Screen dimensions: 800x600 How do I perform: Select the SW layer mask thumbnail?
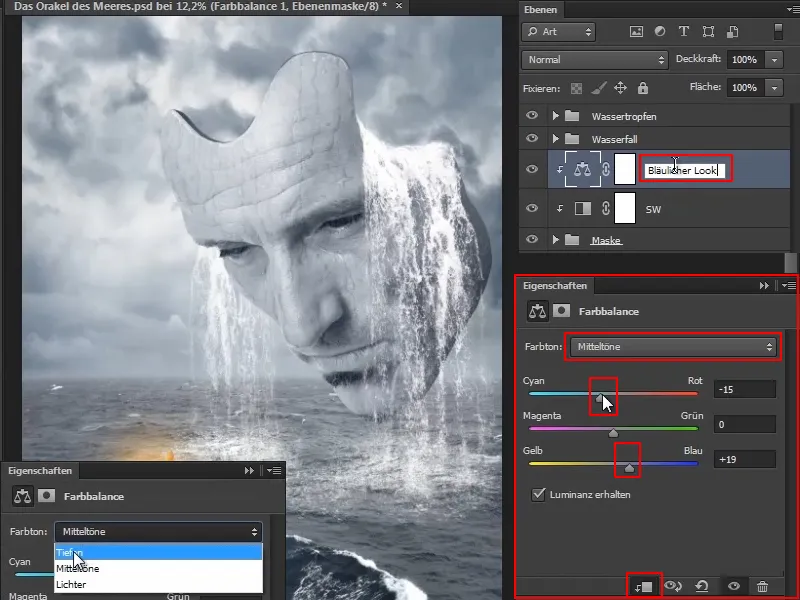[624, 208]
